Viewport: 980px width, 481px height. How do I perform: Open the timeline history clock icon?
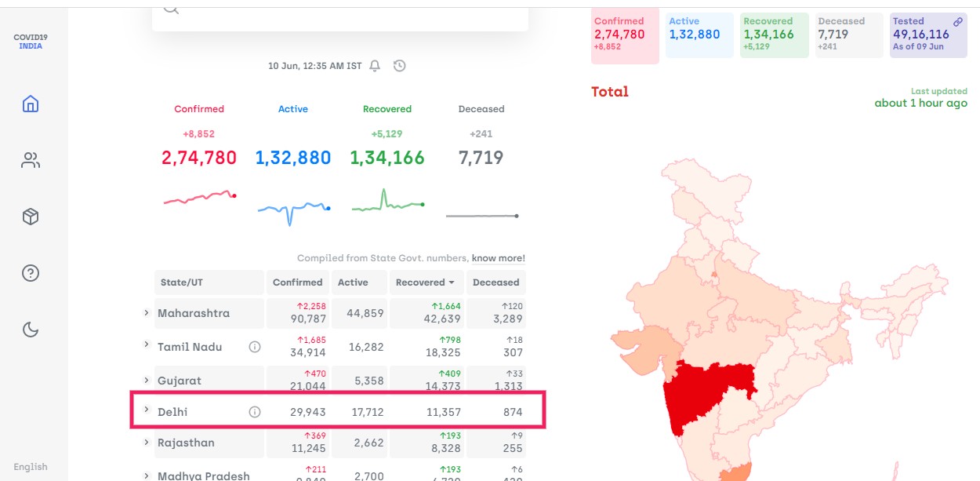point(400,66)
